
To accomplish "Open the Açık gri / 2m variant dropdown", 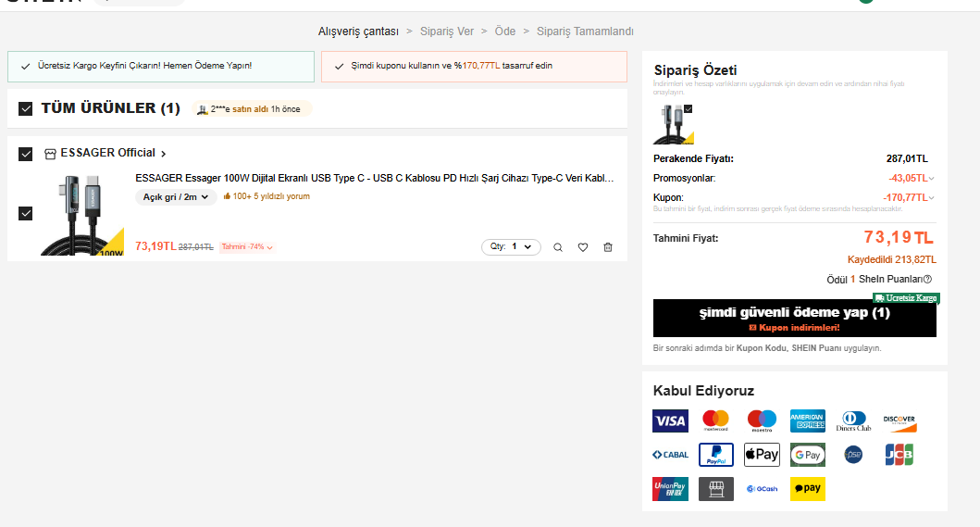I will click(x=176, y=197).
